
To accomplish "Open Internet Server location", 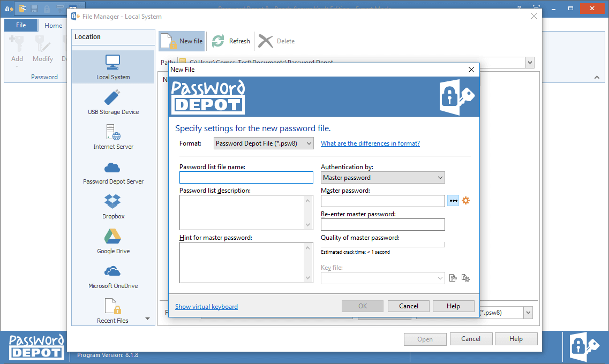I will (x=113, y=137).
